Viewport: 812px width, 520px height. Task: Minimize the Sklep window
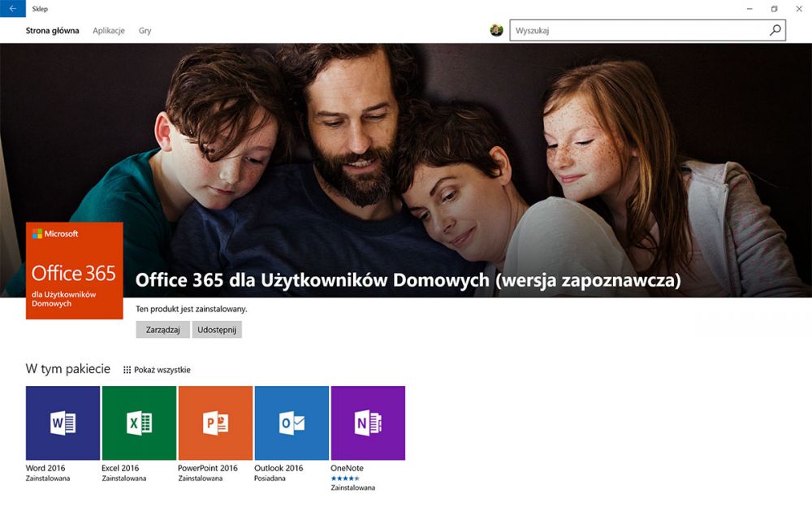point(749,8)
